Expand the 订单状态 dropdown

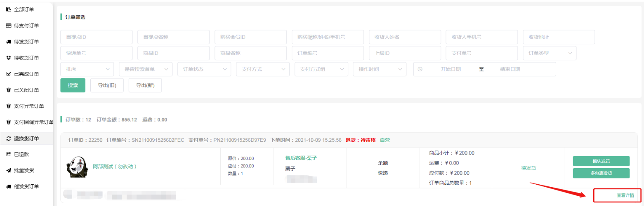[204, 69]
